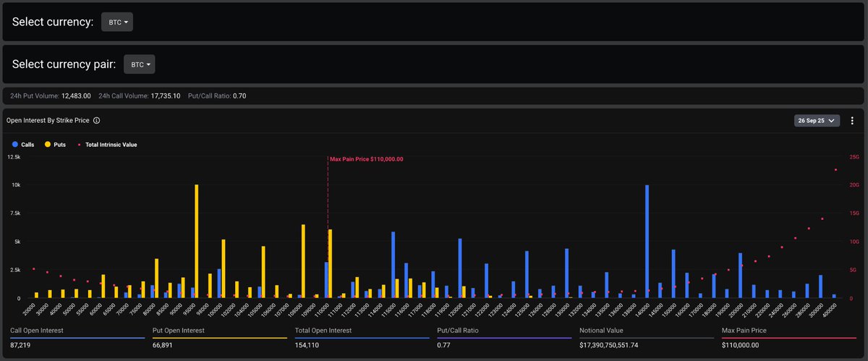Click the 24h Call Volume value 17,735.10
This screenshot has width=868, height=361.
click(x=166, y=95)
